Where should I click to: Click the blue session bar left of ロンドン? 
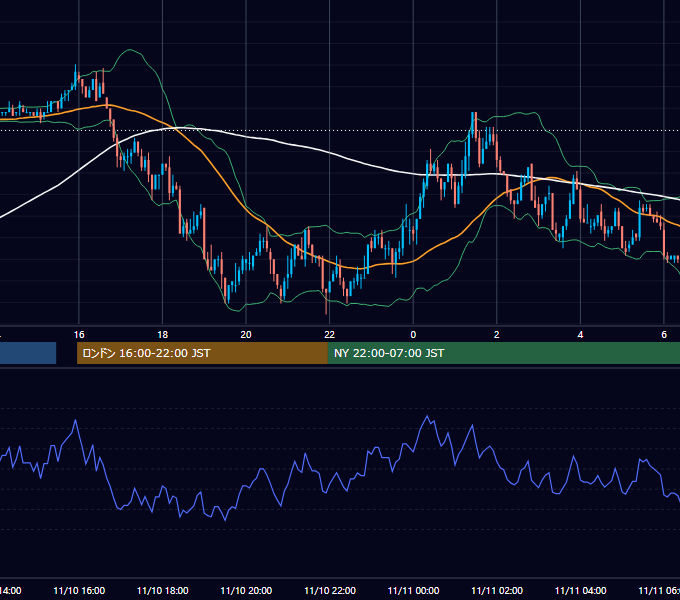[28, 353]
